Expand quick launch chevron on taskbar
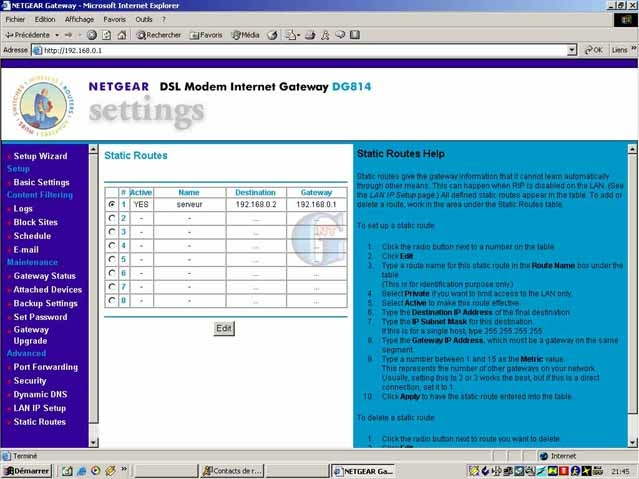Screen dimensions: 639x479 (124, 469)
